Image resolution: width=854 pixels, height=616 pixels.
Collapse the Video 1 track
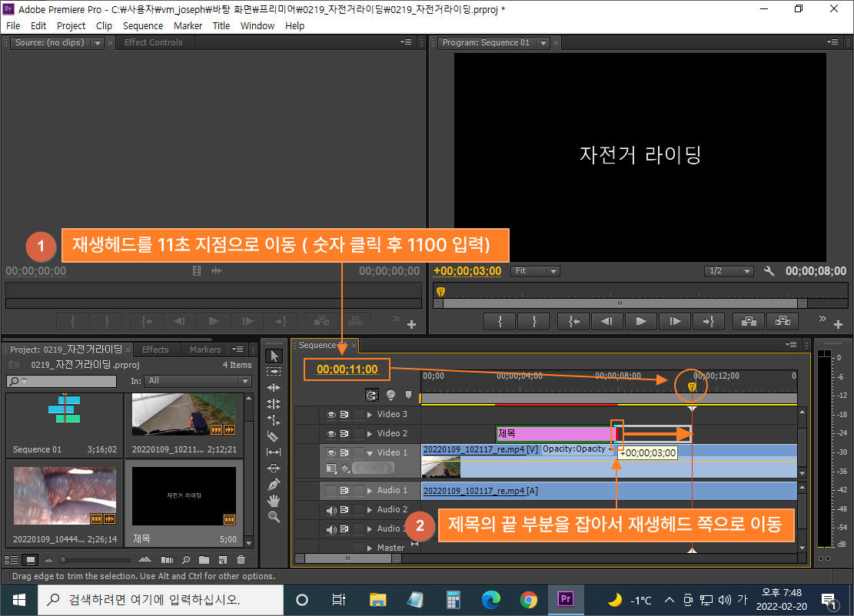click(370, 452)
